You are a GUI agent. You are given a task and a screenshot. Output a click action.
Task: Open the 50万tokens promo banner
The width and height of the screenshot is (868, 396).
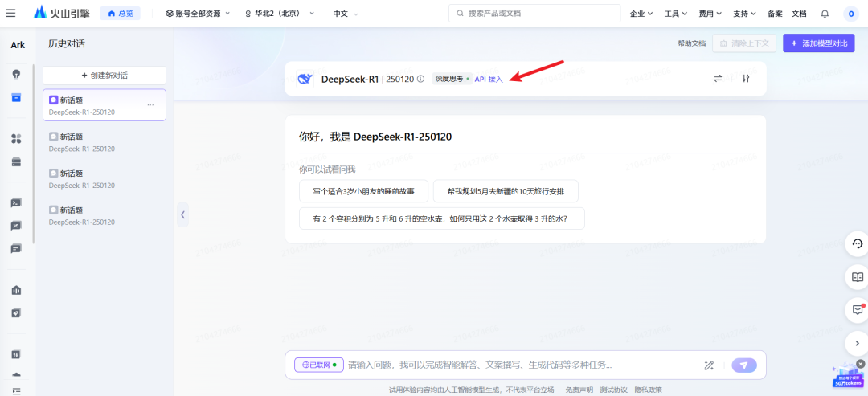846,378
